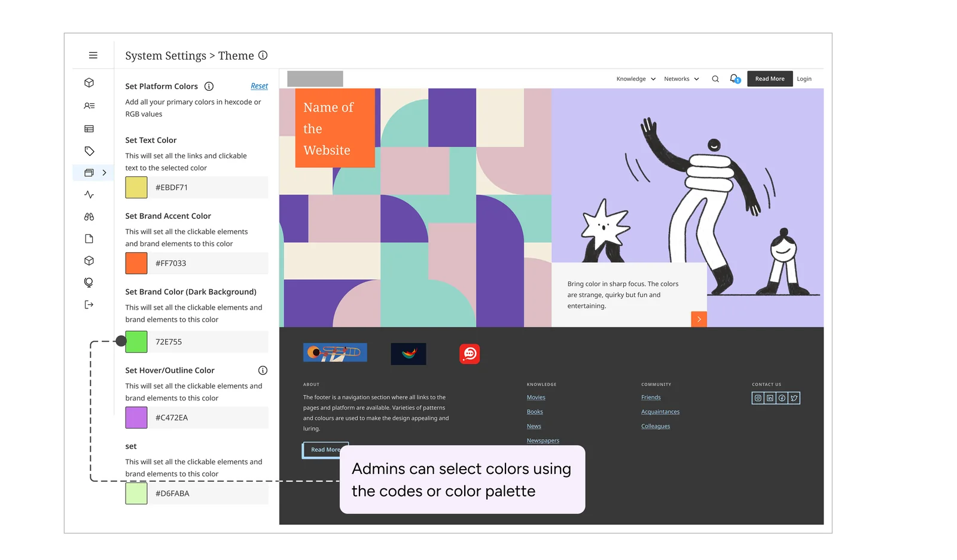Open the hamburger menu

point(93,55)
